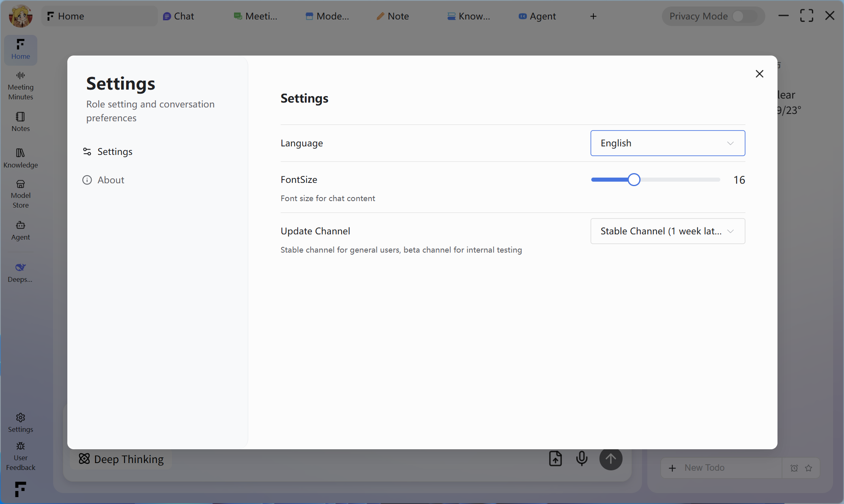This screenshot has height=504, width=844.
Task: Select the Agent sidebar icon
Action: (x=20, y=230)
